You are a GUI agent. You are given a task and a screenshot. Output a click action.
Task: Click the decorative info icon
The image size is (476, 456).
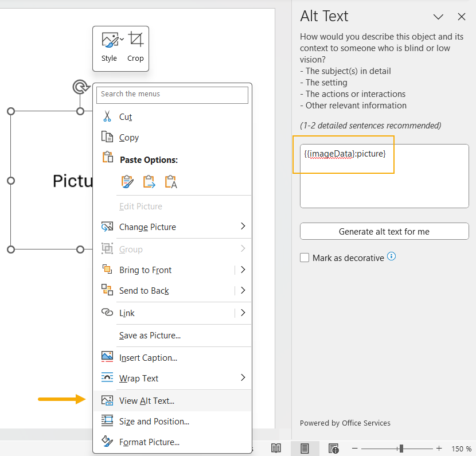point(392,256)
